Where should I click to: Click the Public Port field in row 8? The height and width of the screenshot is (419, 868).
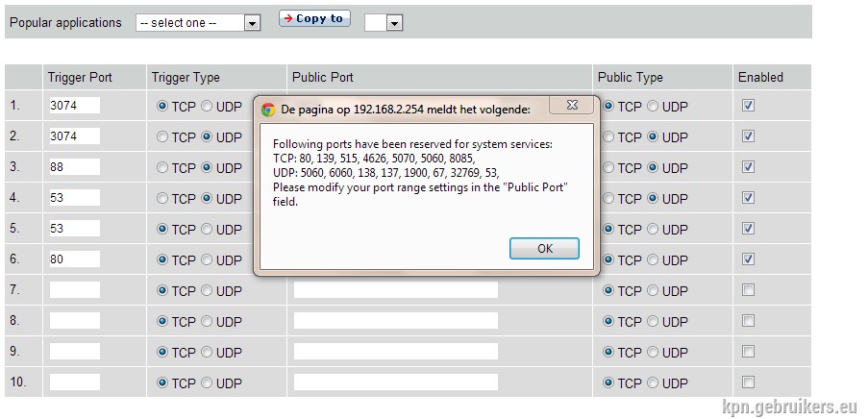click(x=396, y=320)
